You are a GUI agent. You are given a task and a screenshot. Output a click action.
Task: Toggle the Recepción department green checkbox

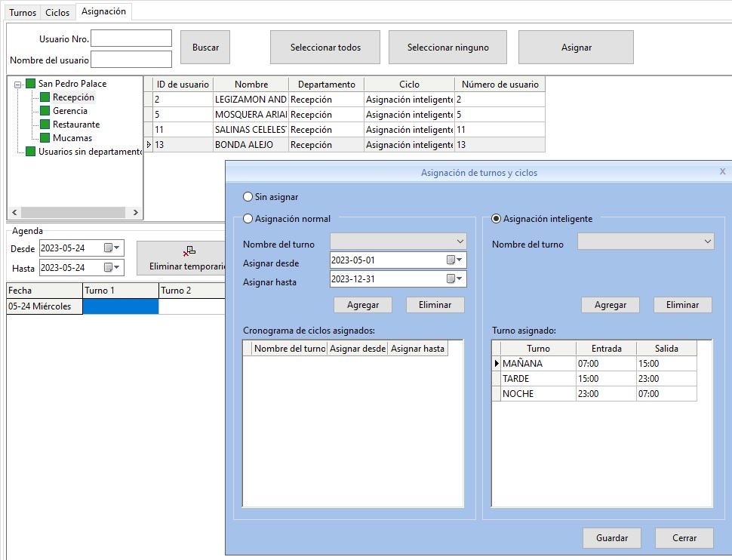pos(45,97)
